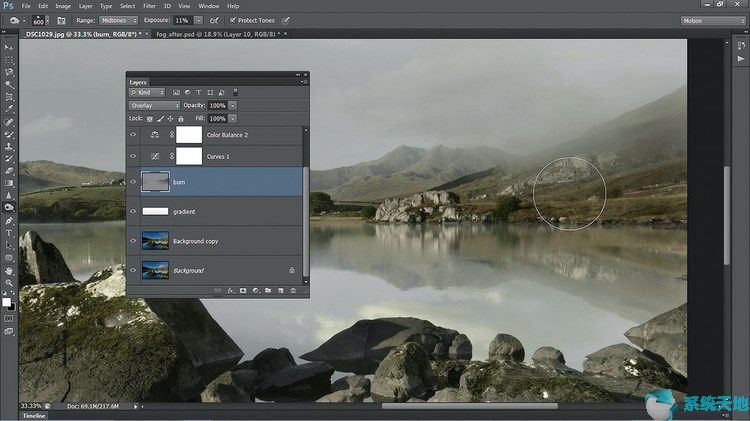Open the Motion workspace dropdown

713,21
